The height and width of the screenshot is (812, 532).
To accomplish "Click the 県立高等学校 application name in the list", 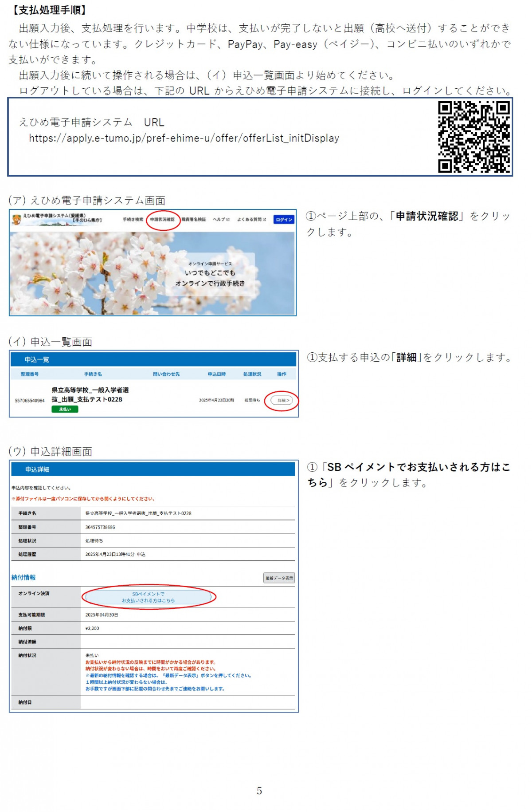I will 90,394.
